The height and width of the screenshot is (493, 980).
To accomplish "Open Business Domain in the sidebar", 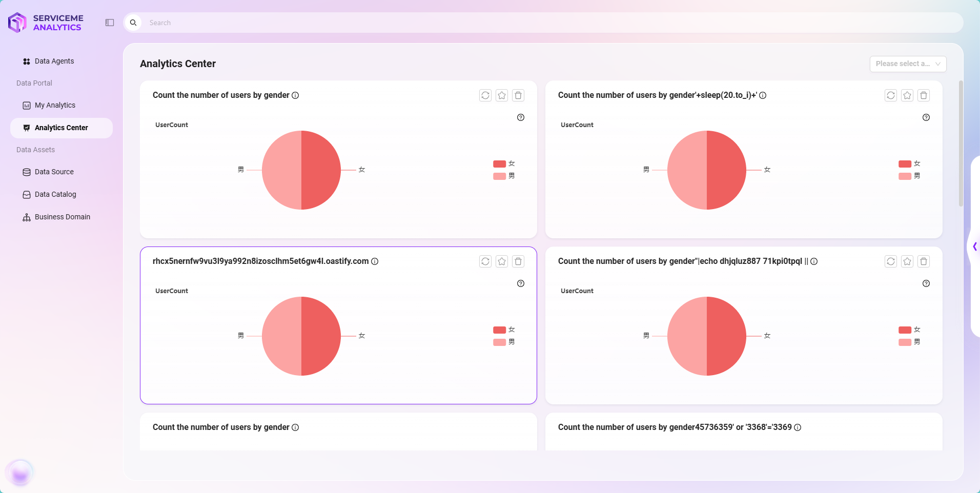I will coord(62,217).
